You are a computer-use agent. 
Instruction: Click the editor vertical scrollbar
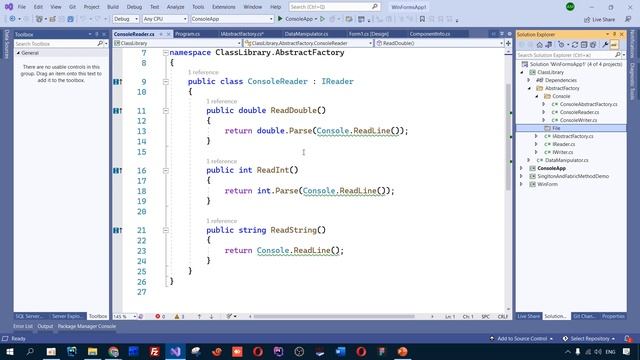click(x=508, y=137)
